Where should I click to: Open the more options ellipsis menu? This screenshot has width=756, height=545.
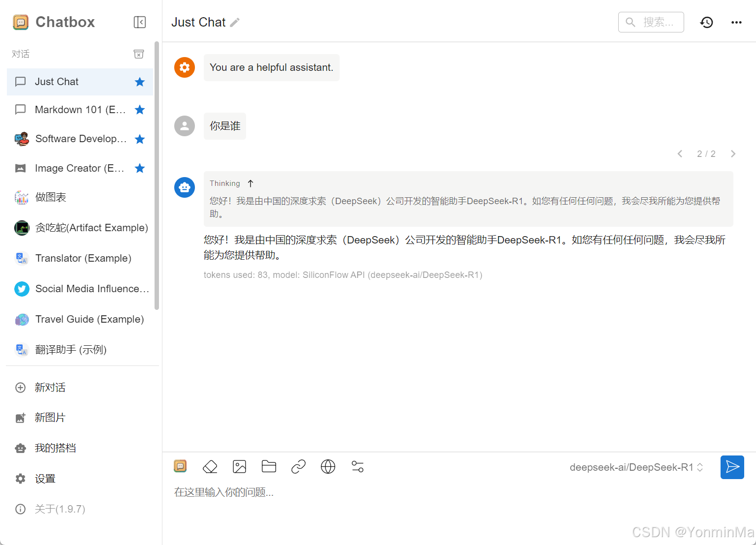tap(736, 22)
